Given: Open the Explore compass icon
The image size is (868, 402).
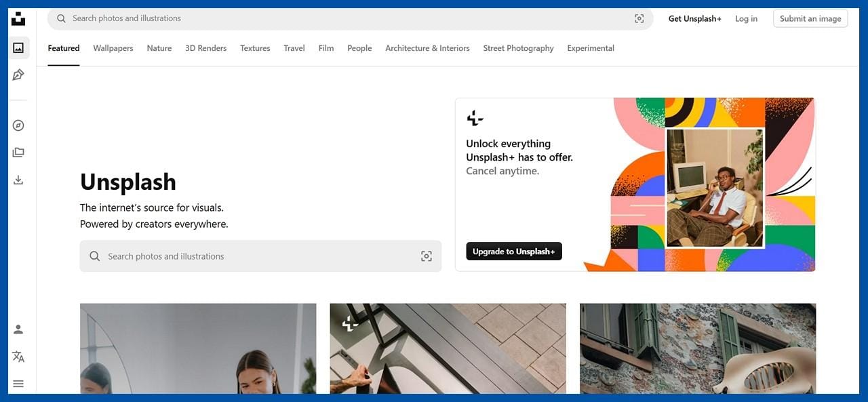Looking at the screenshot, I should point(18,125).
